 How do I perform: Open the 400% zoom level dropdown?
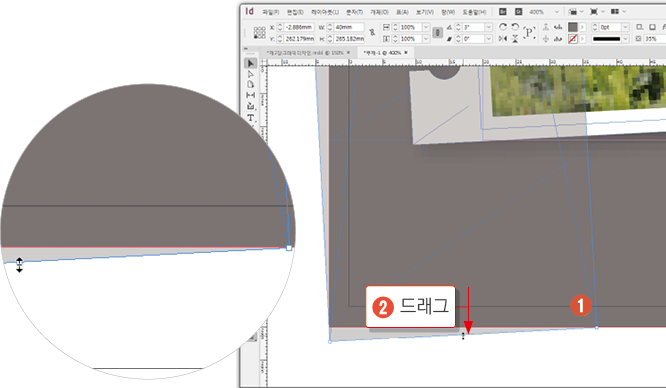point(557,12)
